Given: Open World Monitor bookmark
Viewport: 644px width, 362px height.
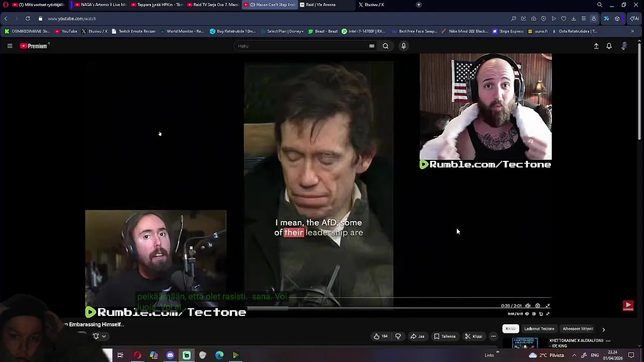Looking at the screenshot, I should click(182, 31).
